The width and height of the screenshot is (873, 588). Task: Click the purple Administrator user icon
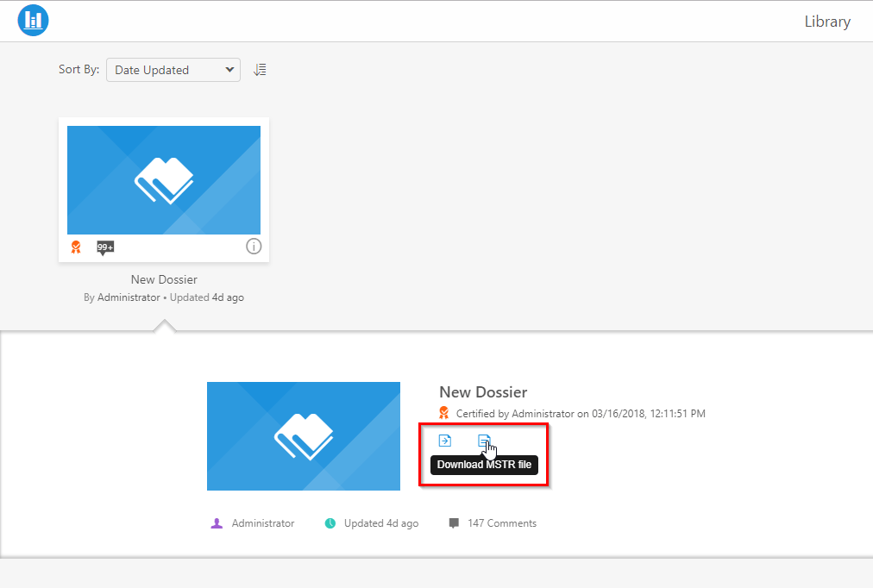click(x=217, y=523)
